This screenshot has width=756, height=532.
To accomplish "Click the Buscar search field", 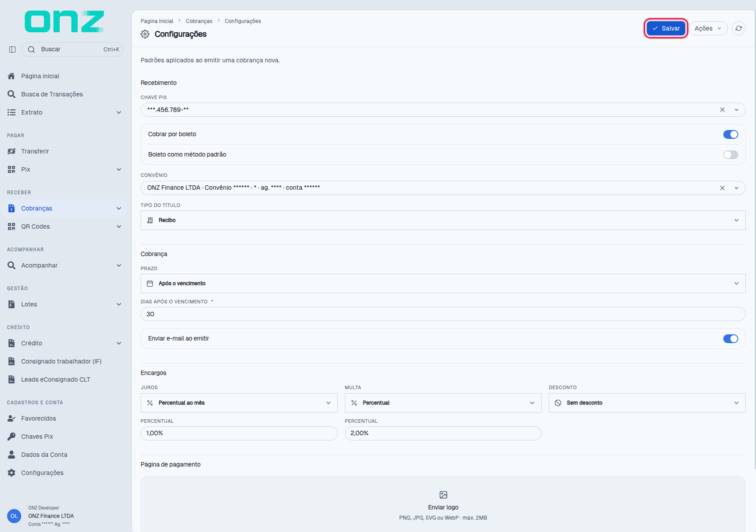I will point(72,50).
